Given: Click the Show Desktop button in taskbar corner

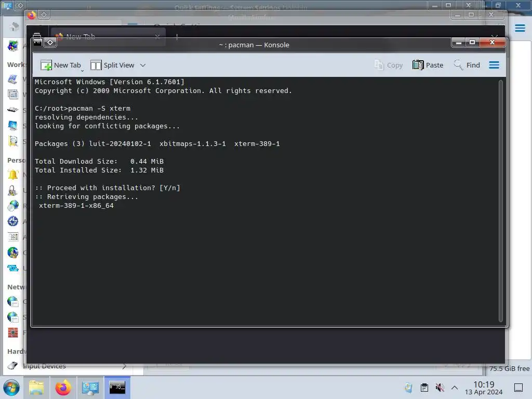Looking at the screenshot, I should pyautogui.click(x=518, y=388).
